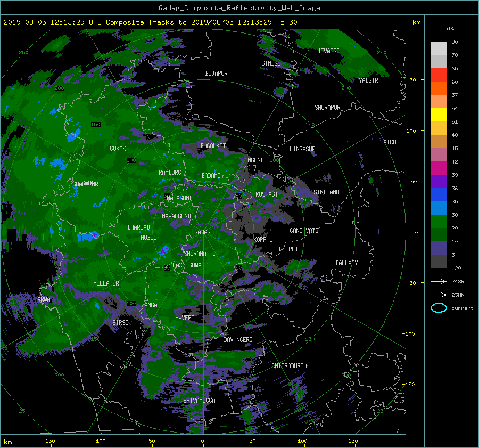Screen dimensions: 479x448
Task: Click the HUBLI city label
Action: tap(148, 238)
